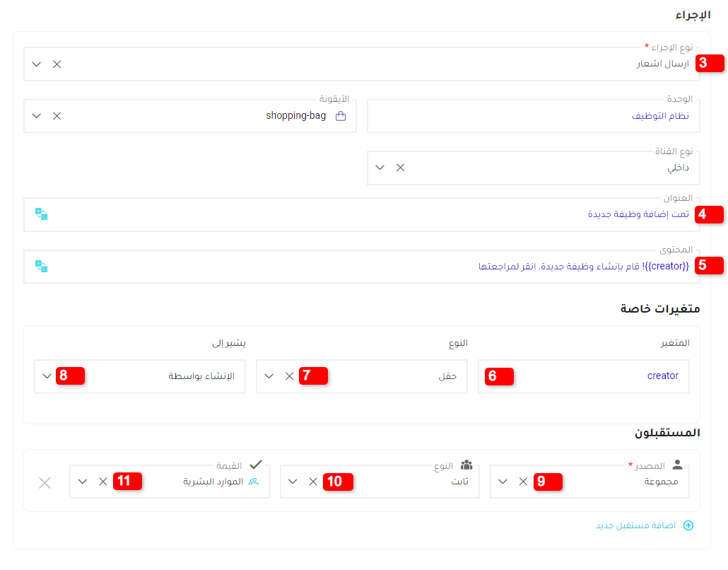
Task: Open the يشير إلى dropdown showing الإنشاء بواسطة
Action: coord(47,376)
